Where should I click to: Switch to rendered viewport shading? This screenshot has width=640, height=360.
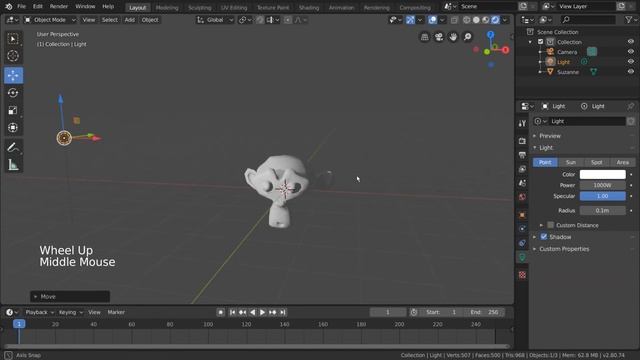pyautogui.click(x=495, y=20)
